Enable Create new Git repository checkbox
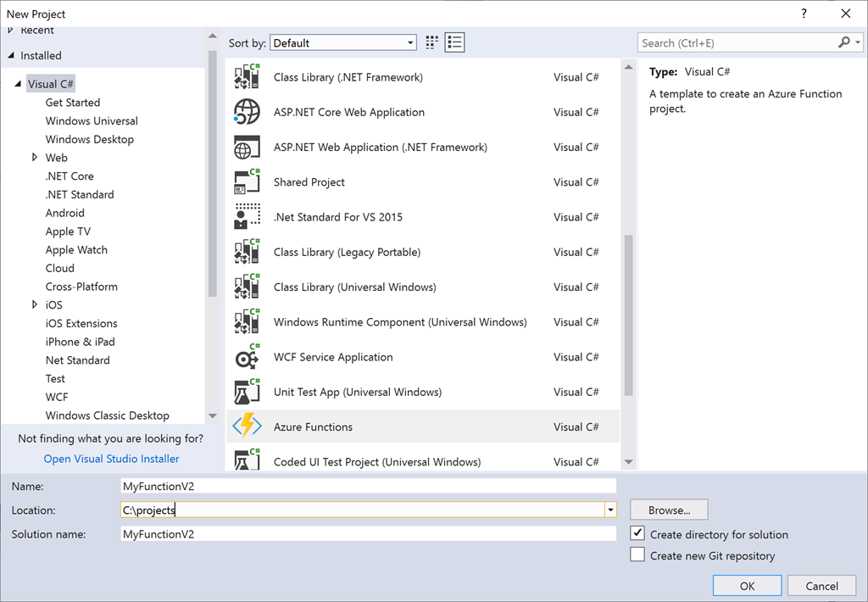868x602 pixels. (x=637, y=555)
